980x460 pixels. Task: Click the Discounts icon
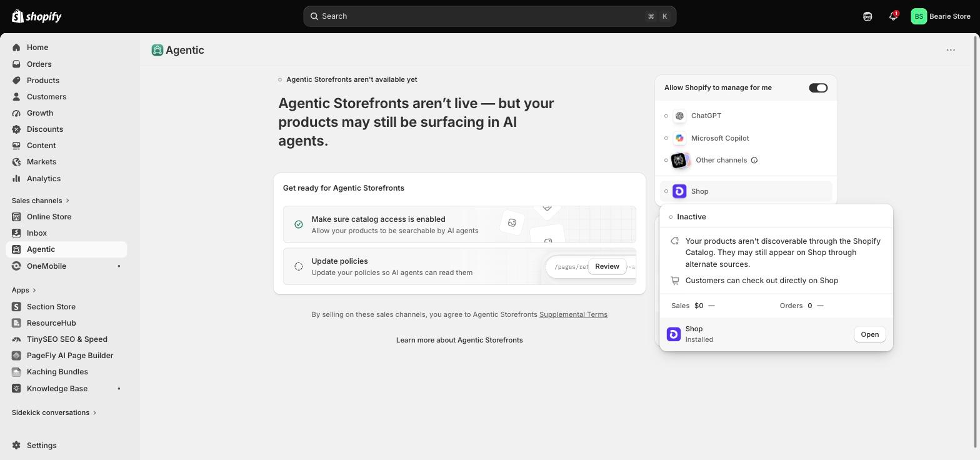pos(16,129)
